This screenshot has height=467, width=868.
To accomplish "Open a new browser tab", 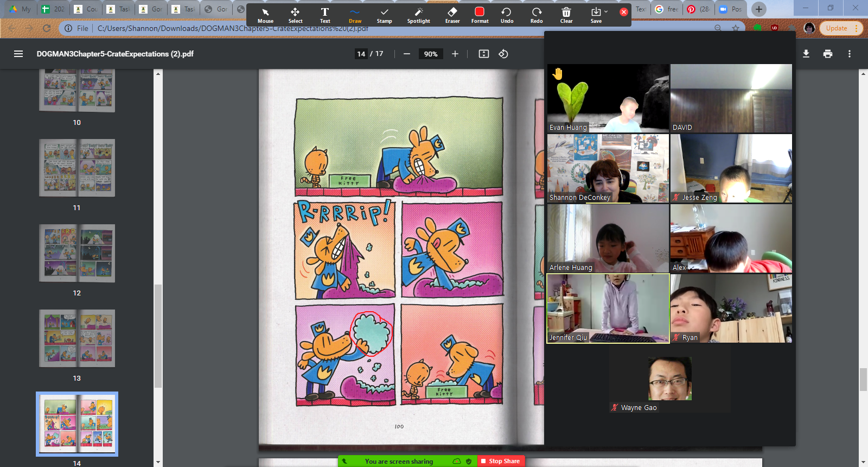I will pyautogui.click(x=759, y=9).
